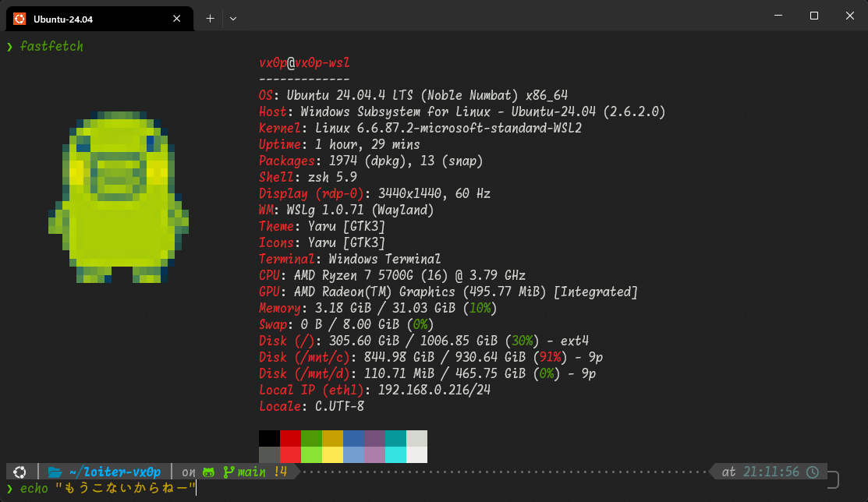Click the GitHub cat icon in the prompt
Viewport: 868px width, 502px height.
click(x=209, y=472)
